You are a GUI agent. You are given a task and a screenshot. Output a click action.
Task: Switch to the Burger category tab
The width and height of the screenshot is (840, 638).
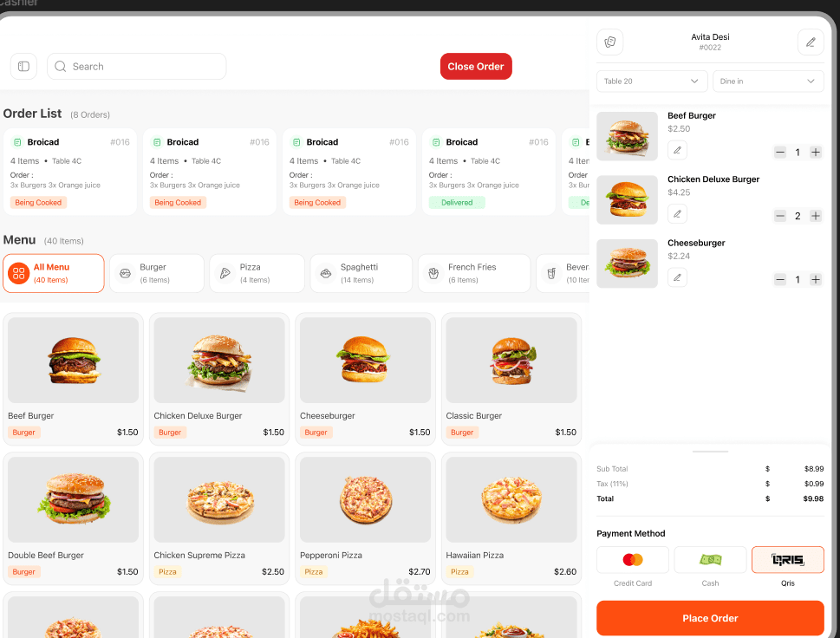click(157, 273)
